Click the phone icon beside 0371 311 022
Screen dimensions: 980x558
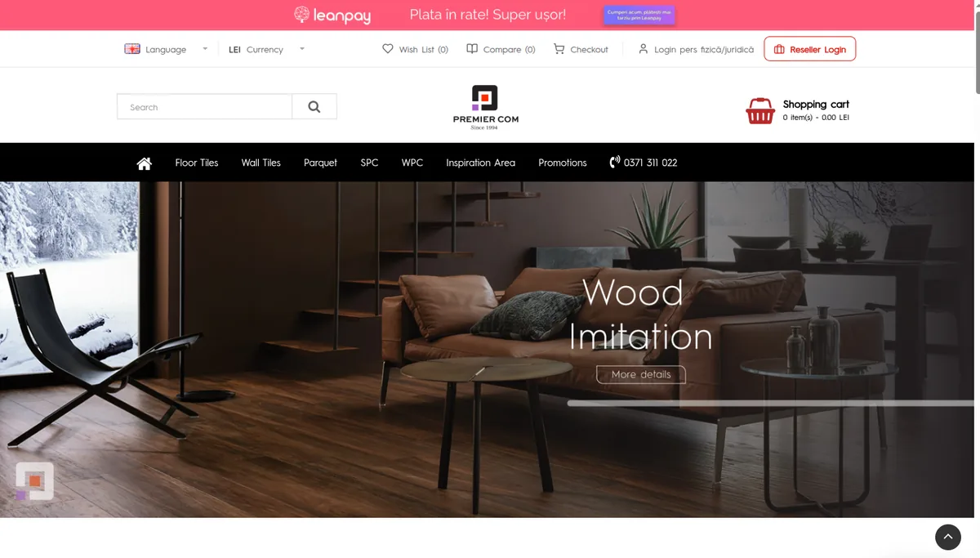click(615, 163)
